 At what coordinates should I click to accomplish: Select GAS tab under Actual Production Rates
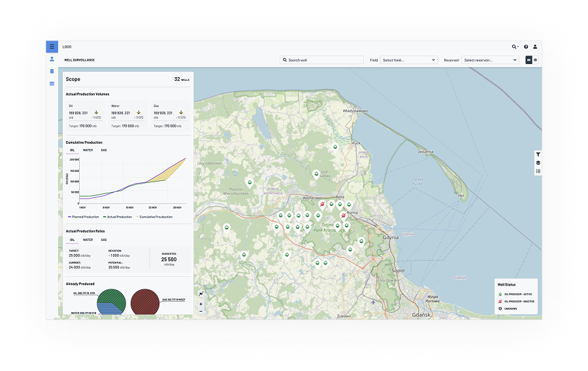click(104, 240)
